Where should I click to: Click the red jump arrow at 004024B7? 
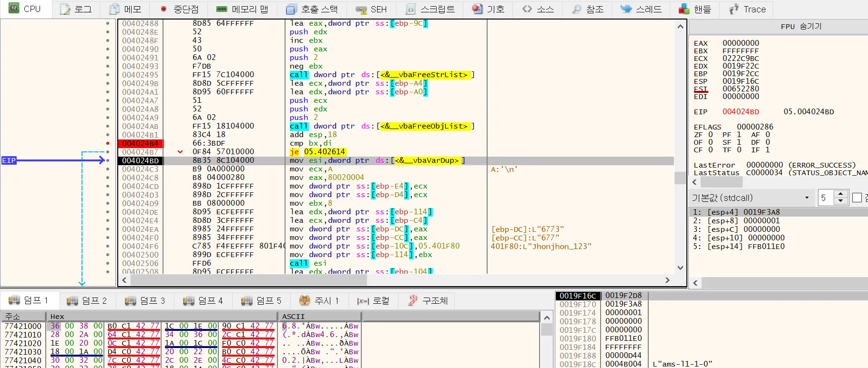(180, 152)
